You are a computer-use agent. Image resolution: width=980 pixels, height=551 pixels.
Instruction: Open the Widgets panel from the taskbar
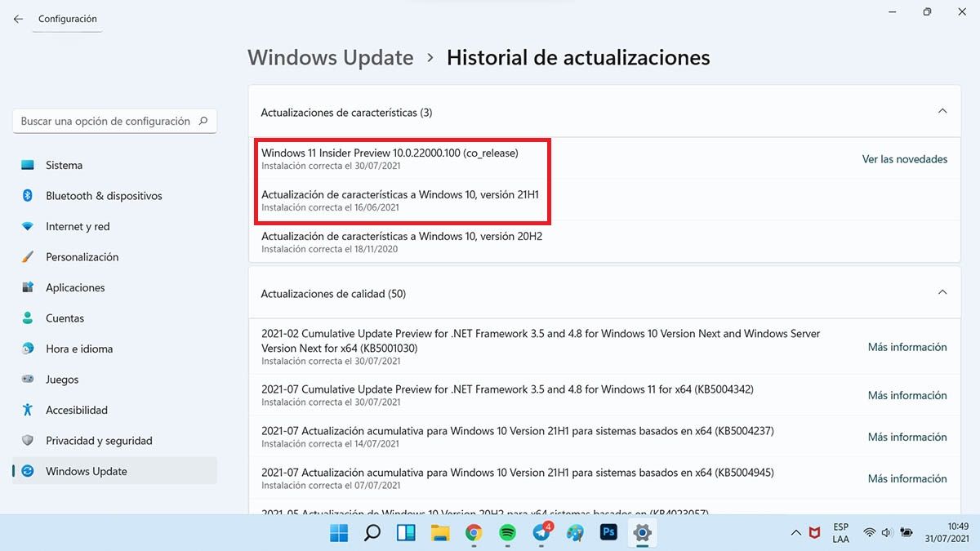(x=406, y=533)
